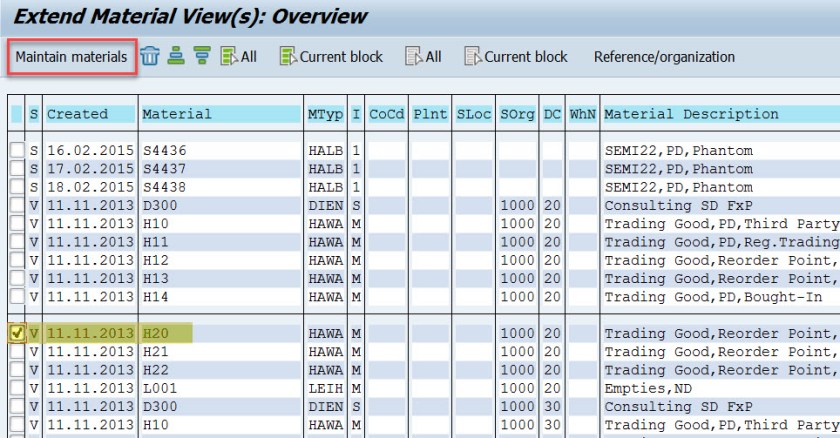Click SOrg 1000 in L001 row

[x=517, y=388]
